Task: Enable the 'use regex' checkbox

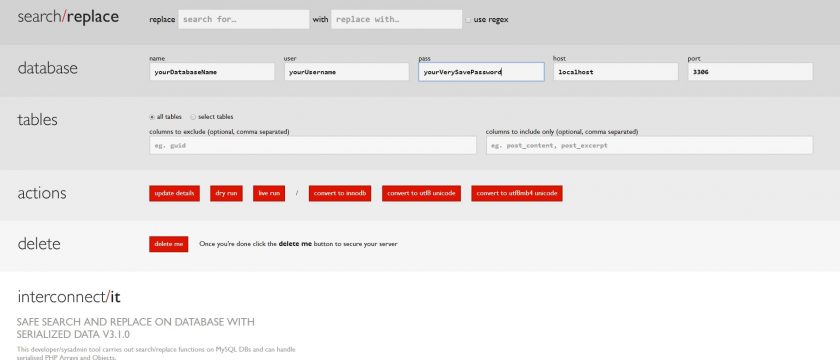Action: click(x=468, y=20)
